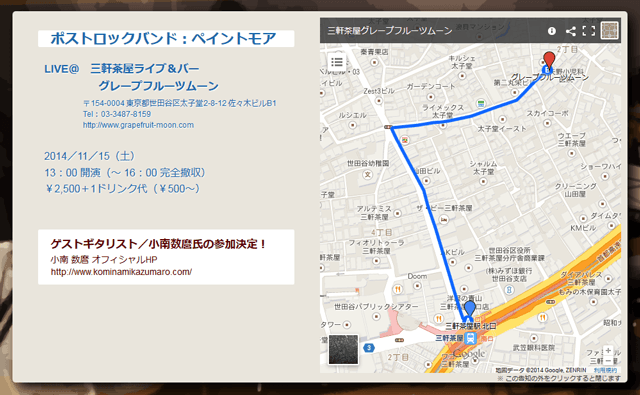Image resolution: width=640 pixels, height=395 pixels.
Task: Click the ガーデンコート place marker
Action: [x=431, y=97]
